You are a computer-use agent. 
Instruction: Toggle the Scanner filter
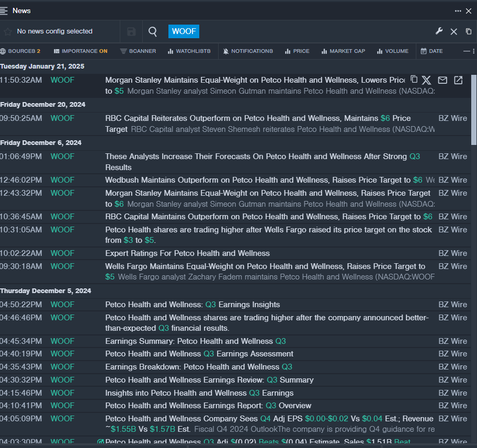click(x=138, y=51)
